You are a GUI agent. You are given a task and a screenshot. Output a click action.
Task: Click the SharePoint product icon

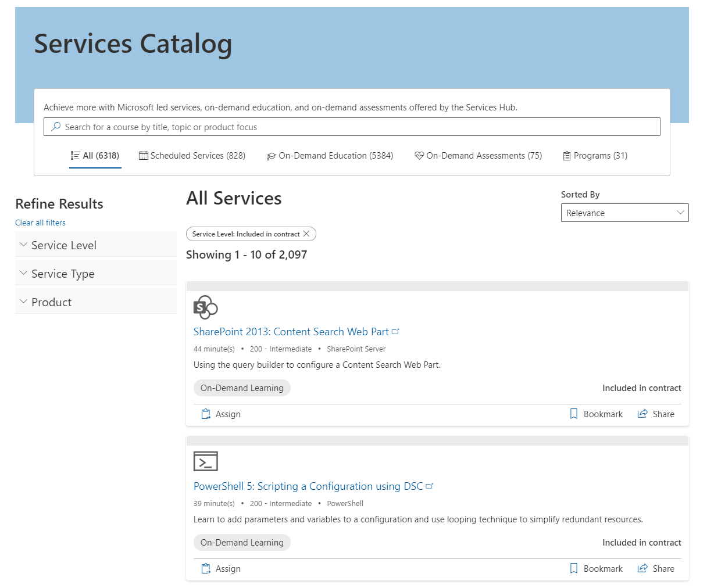pos(205,307)
